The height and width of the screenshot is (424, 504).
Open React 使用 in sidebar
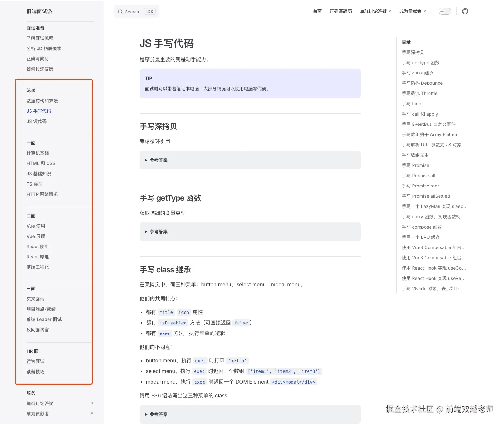click(38, 247)
